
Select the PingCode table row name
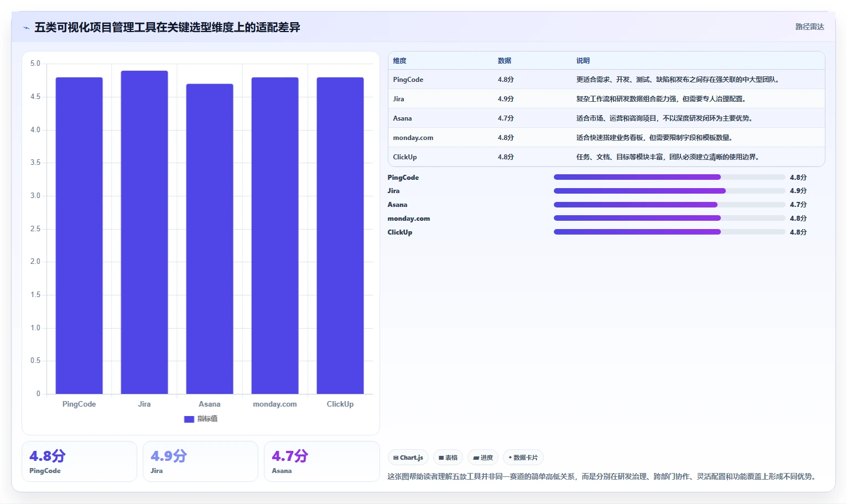408,80
